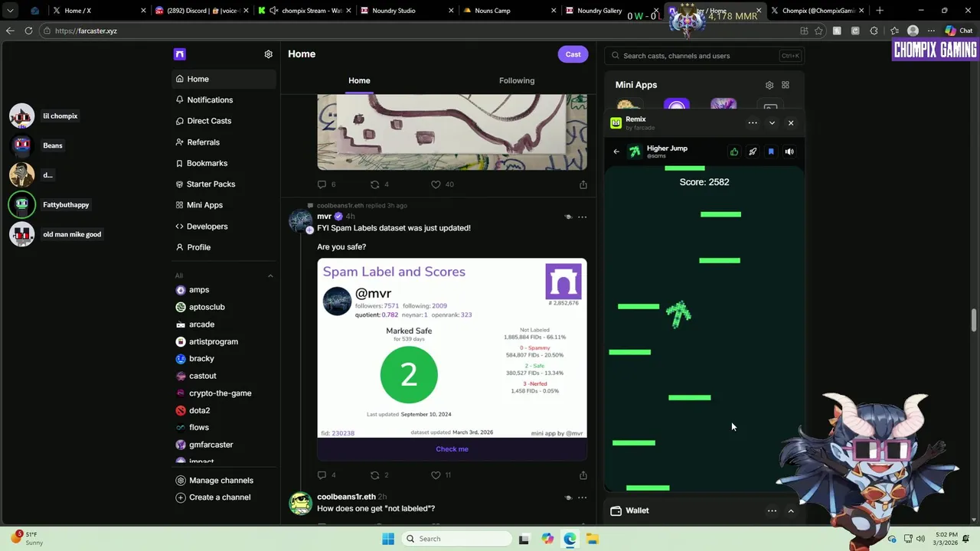Open Mini Apps settings gear
The height and width of the screenshot is (551, 980).
[x=769, y=85]
